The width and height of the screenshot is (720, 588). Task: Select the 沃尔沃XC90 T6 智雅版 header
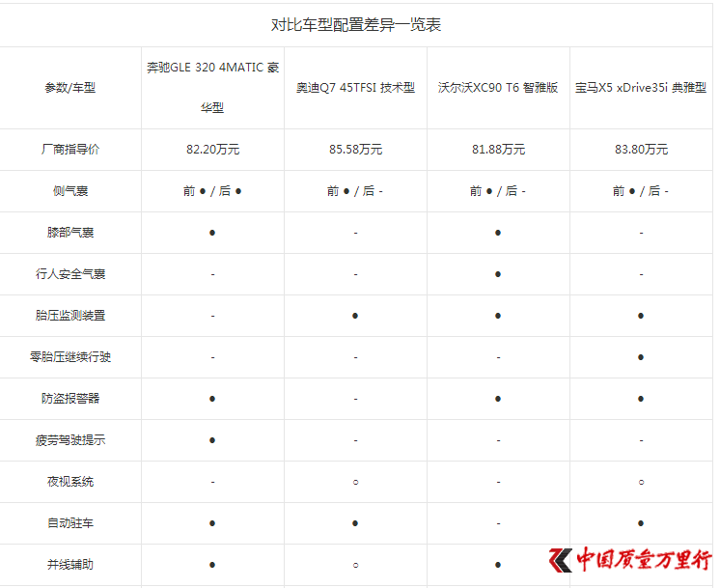[x=498, y=88]
